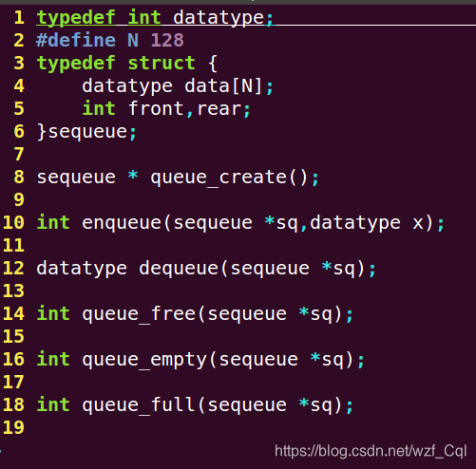Click the 'struct' keyword on line 3
Viewport: 476px width, 469px height.
(162, 63)
